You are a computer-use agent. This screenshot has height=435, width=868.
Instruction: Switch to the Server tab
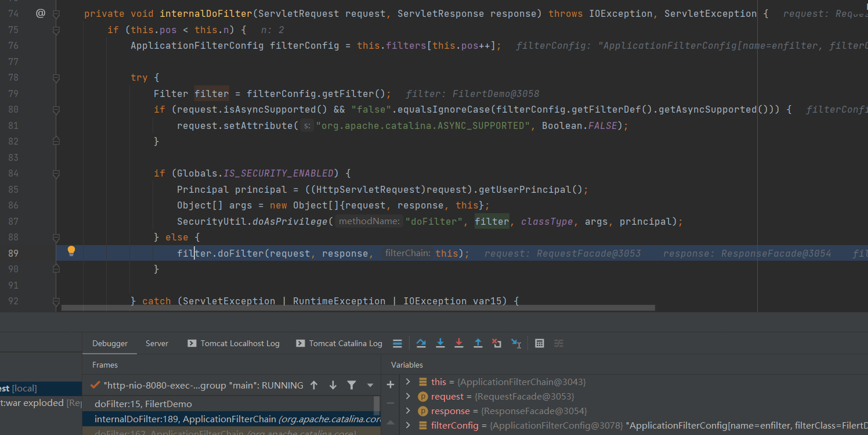click(157, 343)
